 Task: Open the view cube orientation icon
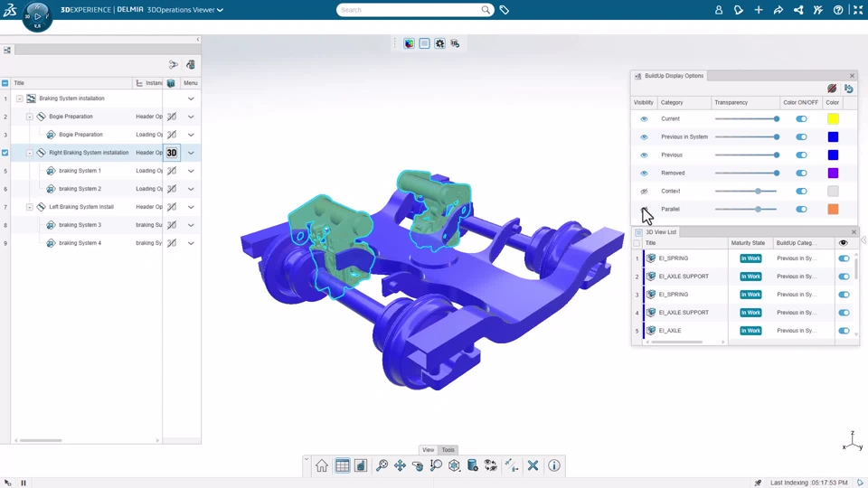tap(455, 466)
